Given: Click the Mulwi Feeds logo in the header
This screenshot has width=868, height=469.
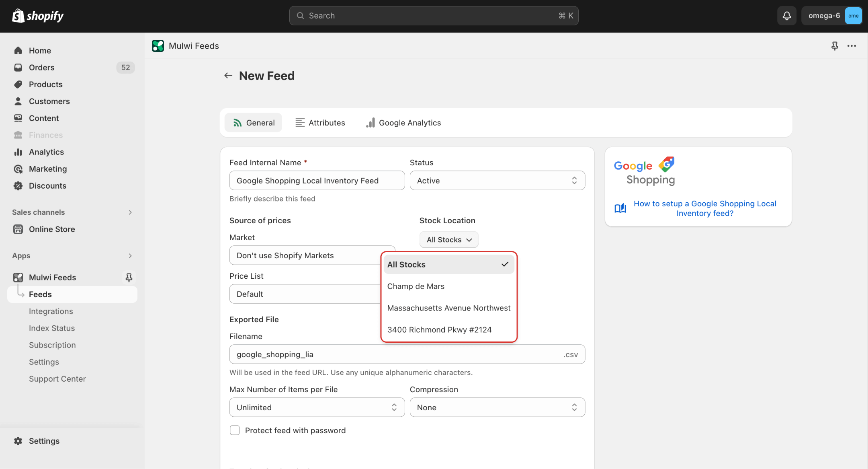Looking at the screenshot, I should pyautogui.click(x=158, y=46).
